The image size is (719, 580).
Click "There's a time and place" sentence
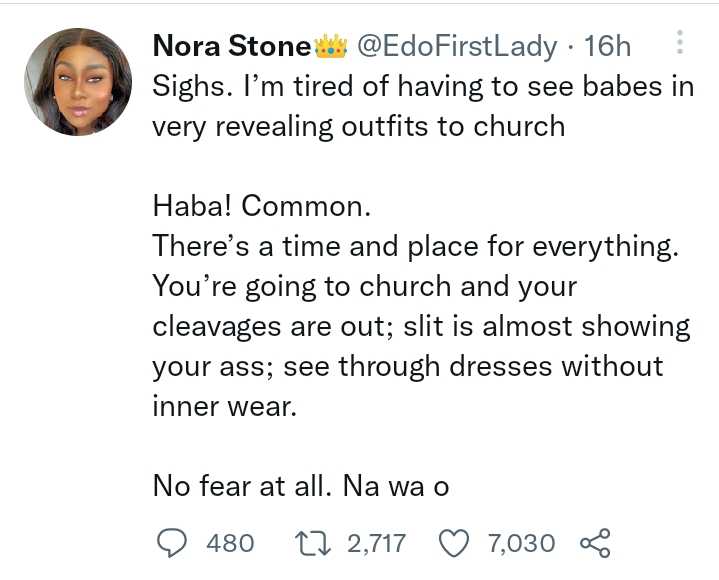(415, 247)
